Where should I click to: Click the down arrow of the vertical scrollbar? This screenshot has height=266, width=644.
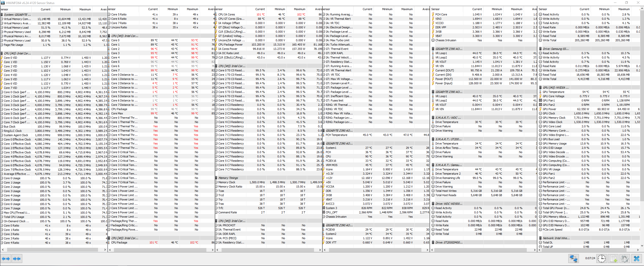pyautogui.click(x=642, y=245)
